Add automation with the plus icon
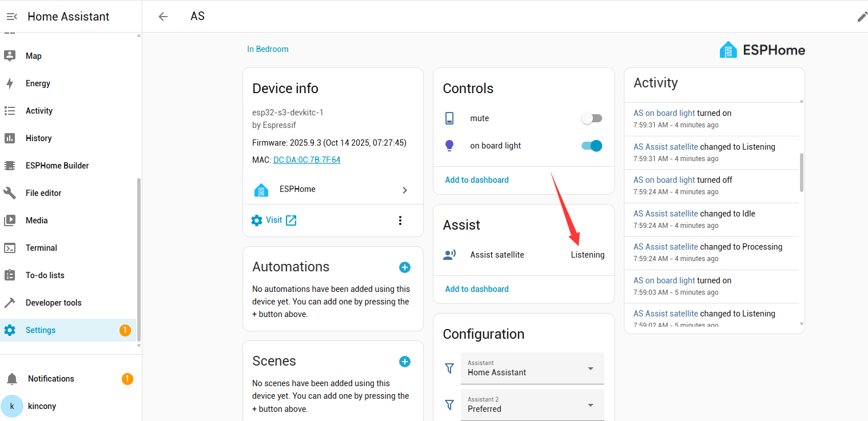Image resolution: width=868 pixels, height=421 pixels. pos(404,267)
